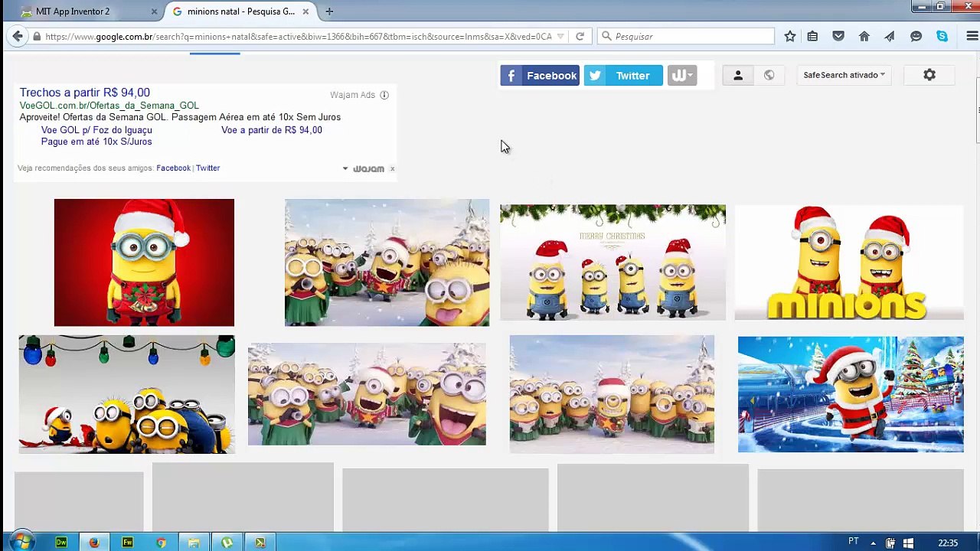Open the Wajam share dropdown
Viewport: 980px width, 551px height.
[681, 75]
